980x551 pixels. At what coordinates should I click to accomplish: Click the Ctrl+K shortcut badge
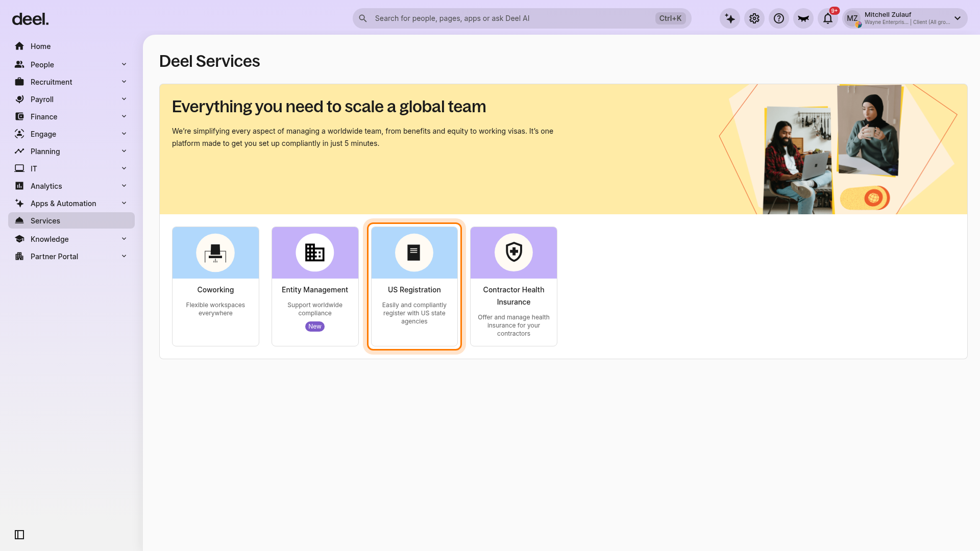670,18
